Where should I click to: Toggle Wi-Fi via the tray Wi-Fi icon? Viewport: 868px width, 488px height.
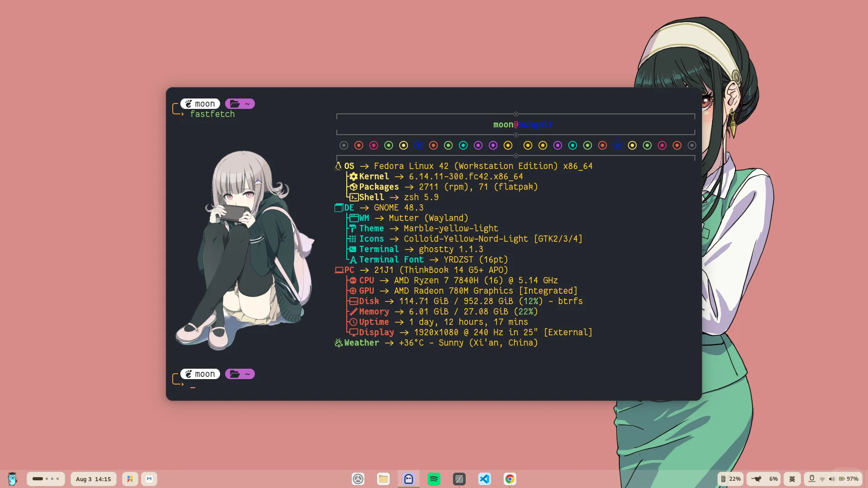(822, 479)
